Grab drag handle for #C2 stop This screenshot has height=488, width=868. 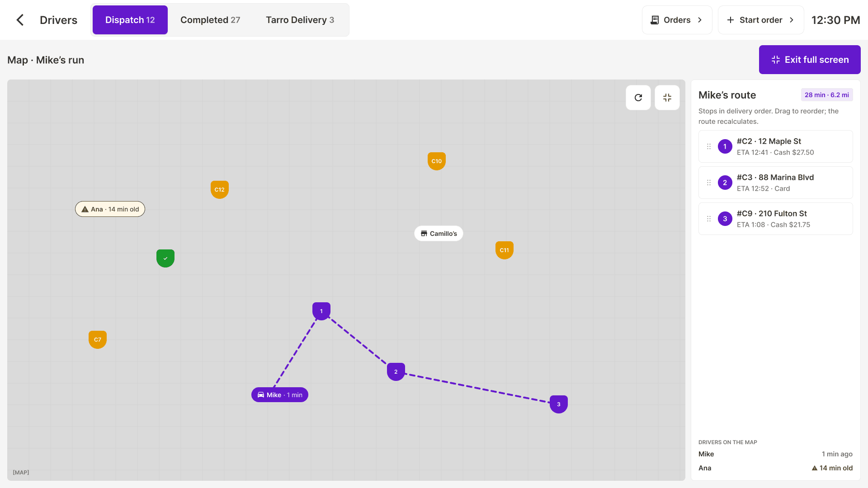709,146
